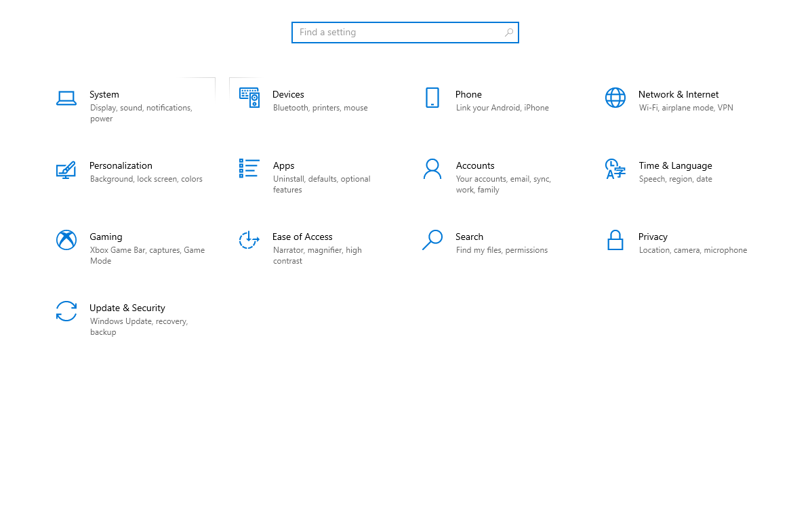This screenshot has height=507, width=812.
Task: Open the Update & Security heading
Action: pyautogui.click(x=127, y=308)
